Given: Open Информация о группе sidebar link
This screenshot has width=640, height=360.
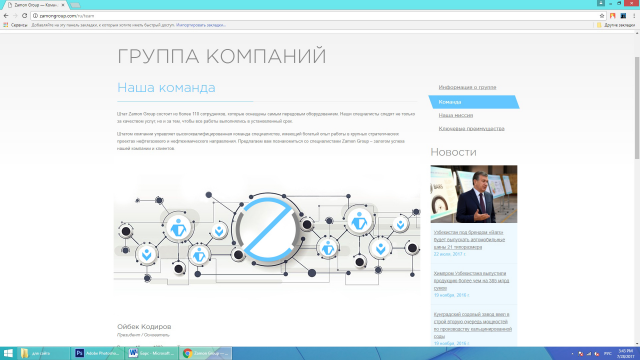Looking at the screenshot, I should click(x=467, y=87).
